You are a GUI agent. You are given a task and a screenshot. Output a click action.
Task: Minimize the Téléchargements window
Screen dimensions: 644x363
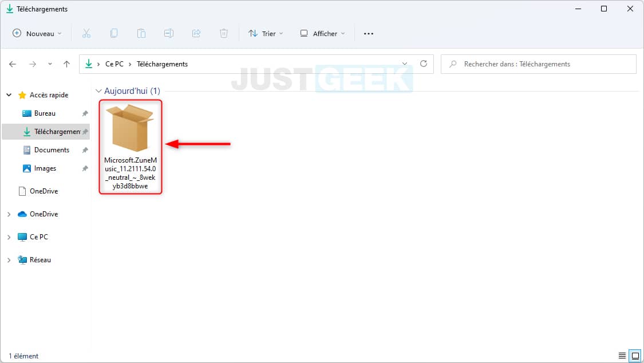[578, 9]
